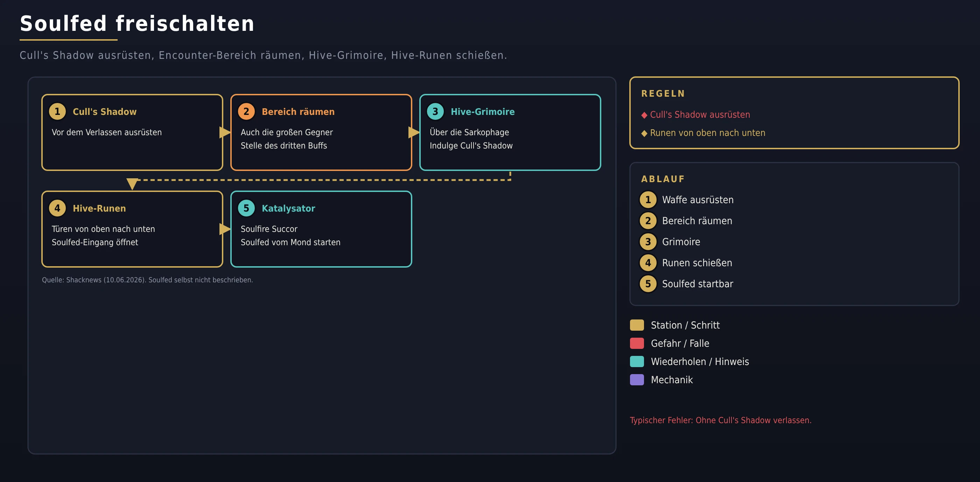Click text 'Über die Sarkophage'

click(469, 132)
